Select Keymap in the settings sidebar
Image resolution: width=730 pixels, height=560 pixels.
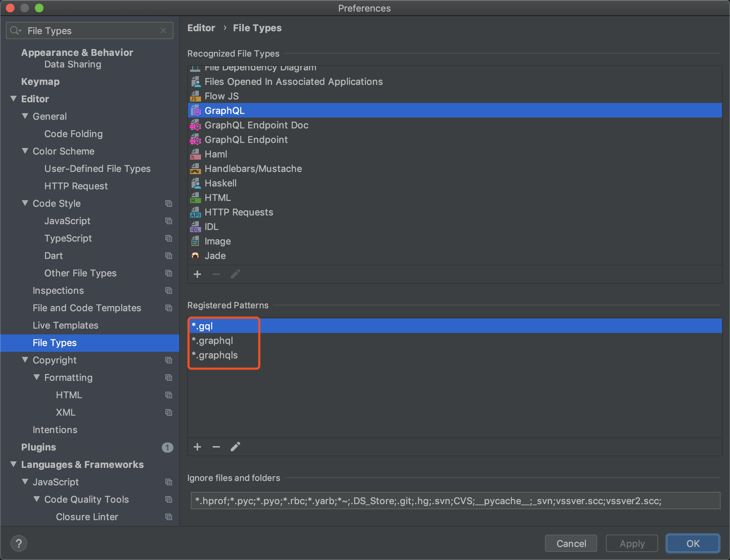point(40,82)
